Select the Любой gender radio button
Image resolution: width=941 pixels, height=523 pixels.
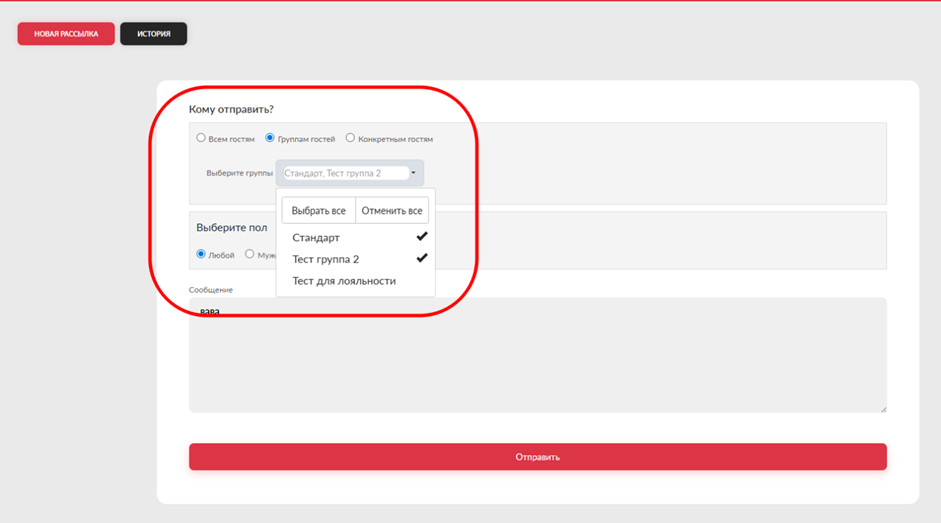coord(201,254)
